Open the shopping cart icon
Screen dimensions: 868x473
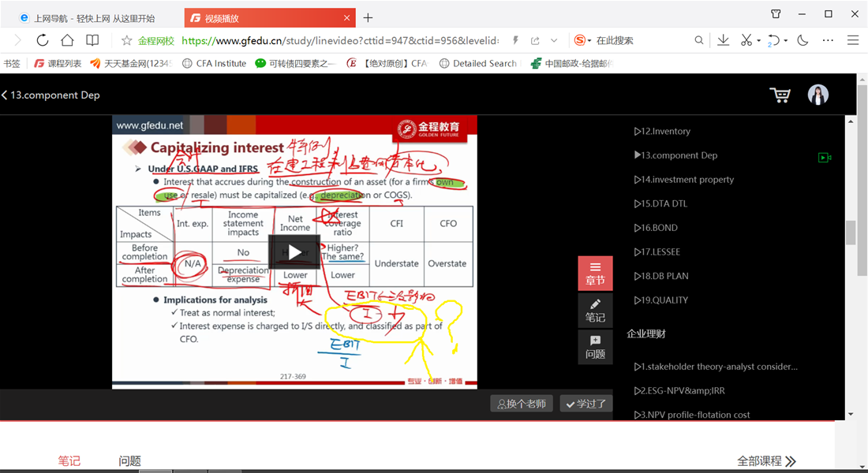click(x=780, y=95)
